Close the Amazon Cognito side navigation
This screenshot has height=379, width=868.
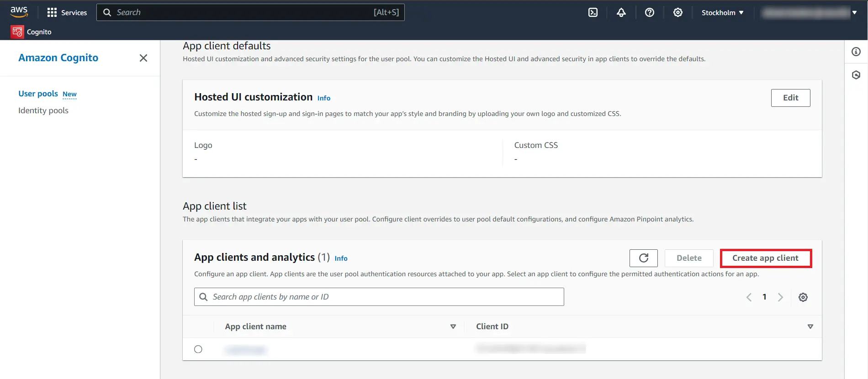[143, 58]
